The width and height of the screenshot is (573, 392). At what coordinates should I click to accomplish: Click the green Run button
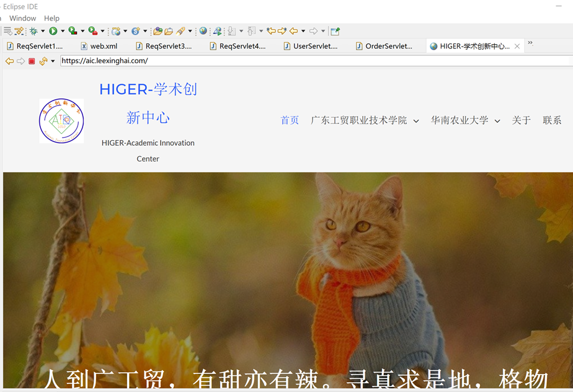click(x=53, y=31)
